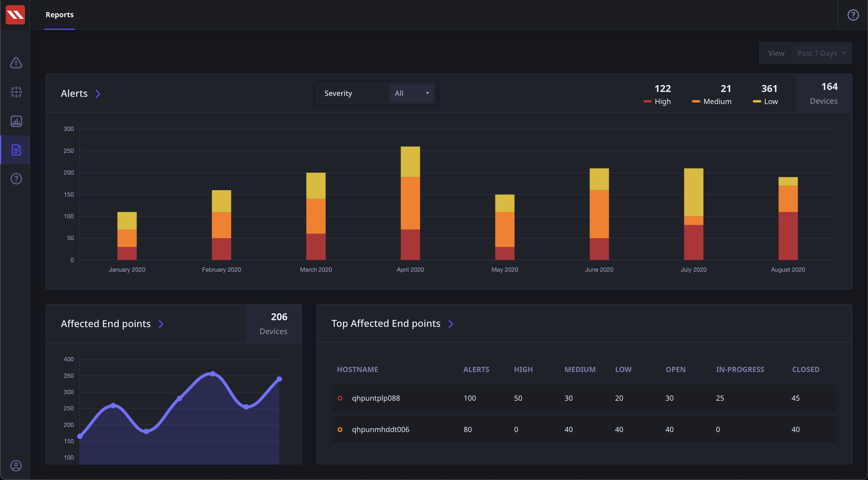The image size is (868, 480).
Task: Open the user profile icon at bottom
Action: (x=16, y=465)
